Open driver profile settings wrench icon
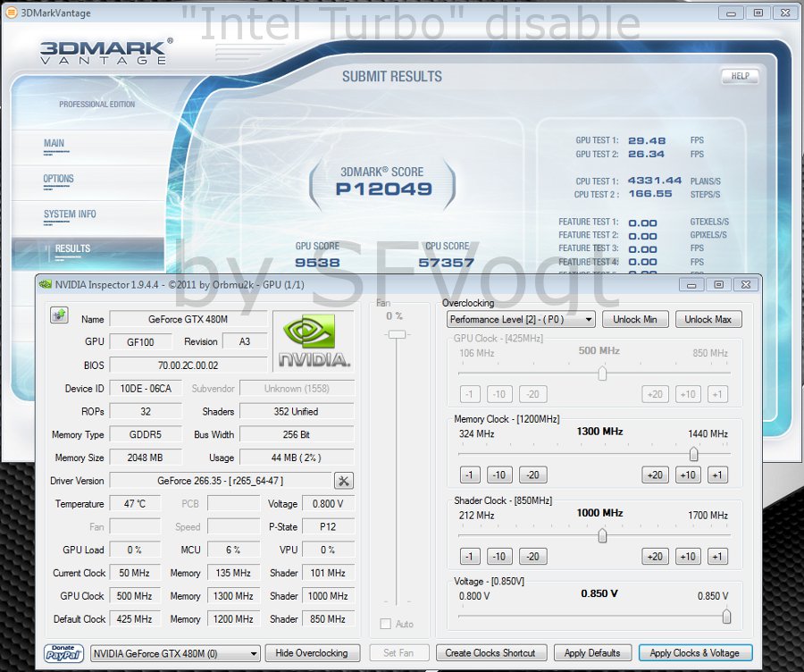This screenshot has width=804, height=672. pyautogui.click(x=344, y=481)
